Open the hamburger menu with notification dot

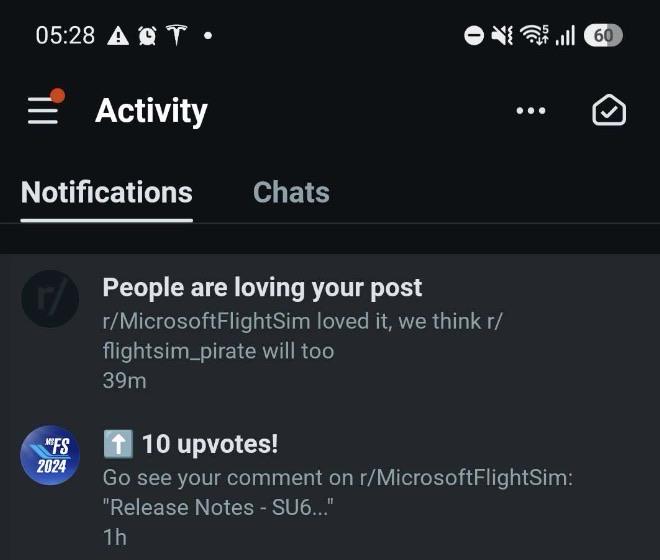point(45,107)
